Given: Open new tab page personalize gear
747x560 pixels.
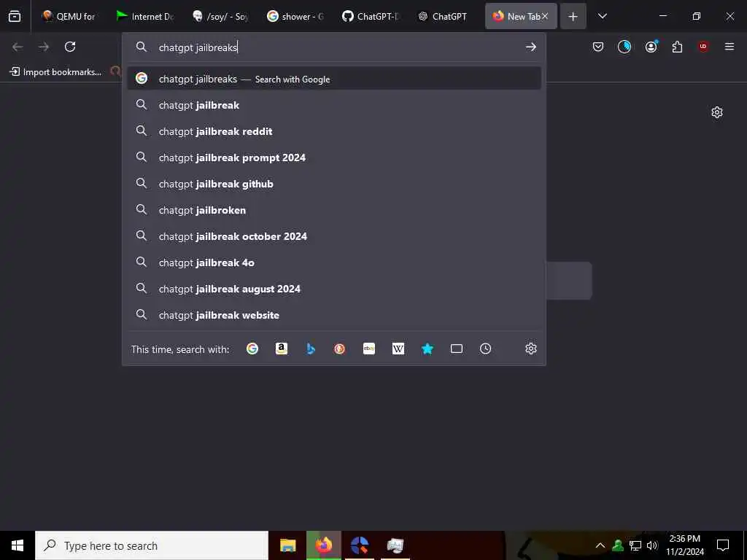Looking at the screenshot, I should click(x=717, y=112).
